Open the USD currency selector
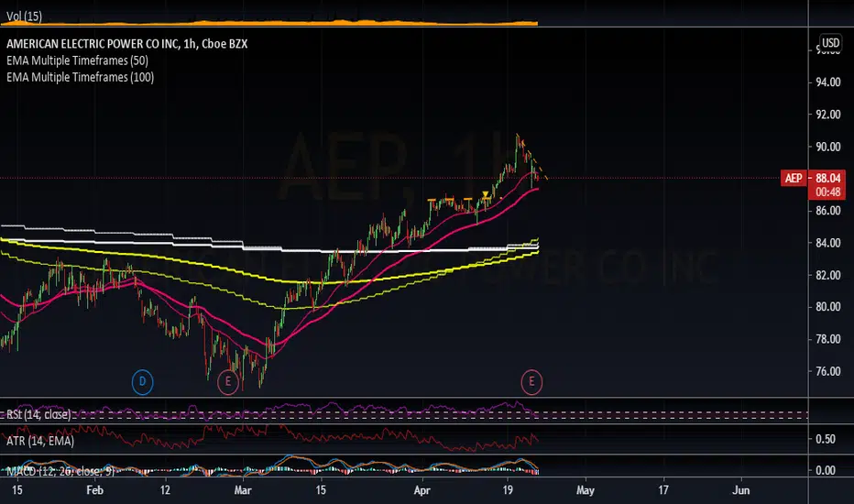This screenshot has width=854, height=504. click(830, 42)
